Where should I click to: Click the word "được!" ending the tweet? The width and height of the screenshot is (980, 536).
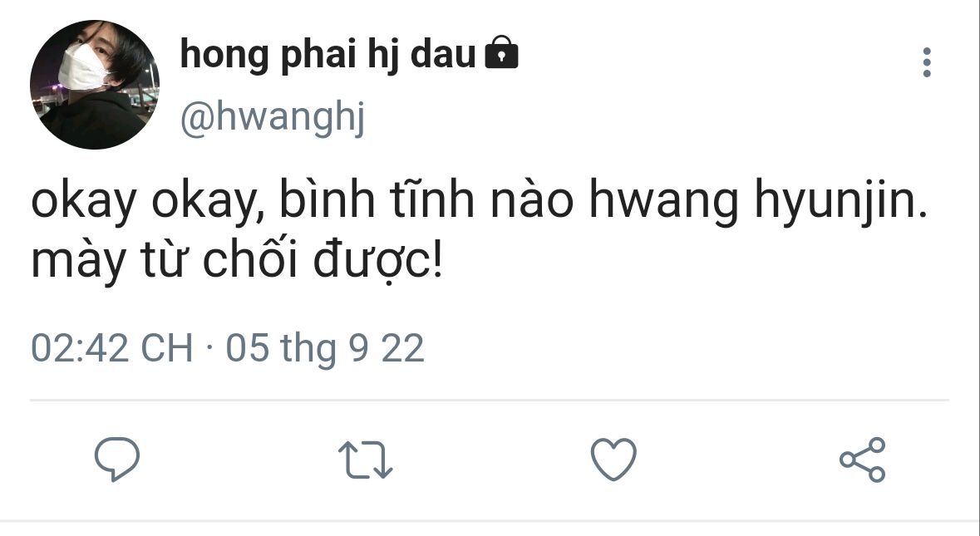377,262
